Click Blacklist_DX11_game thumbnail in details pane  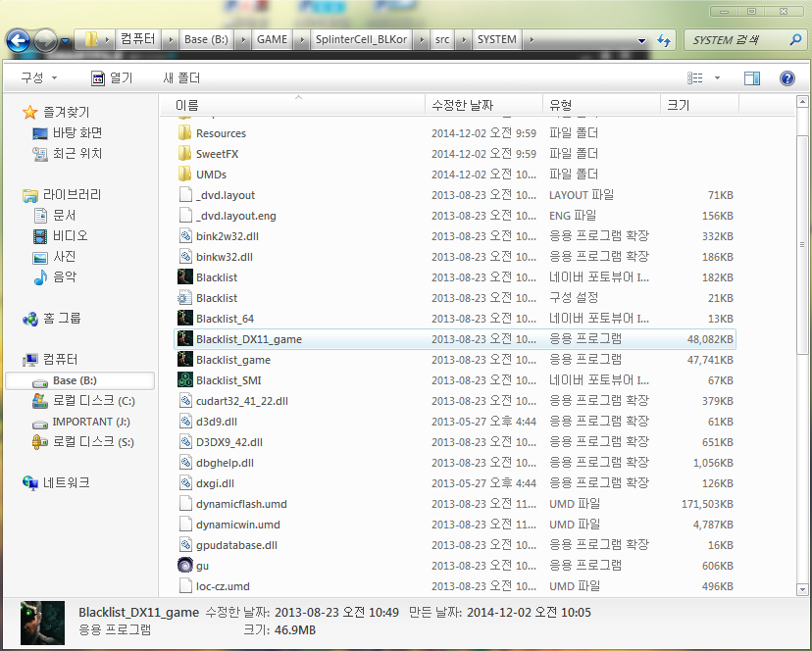[42, 623]
